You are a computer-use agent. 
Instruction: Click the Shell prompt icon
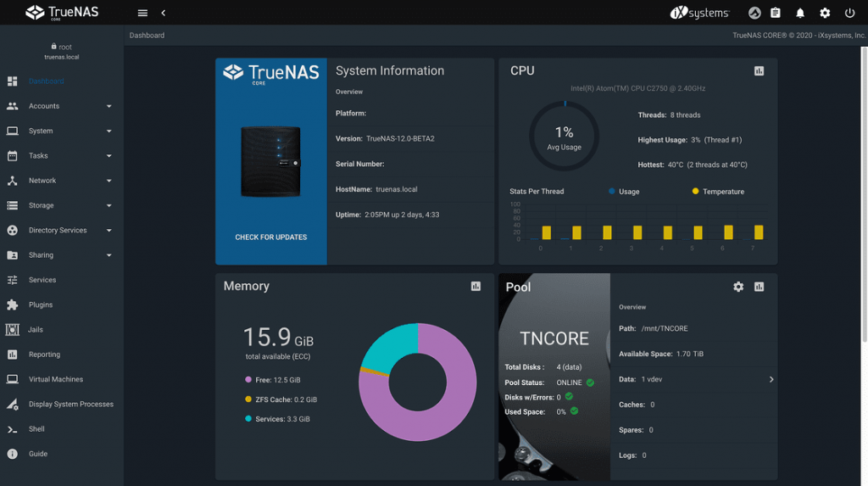click(x=12, y=429)
